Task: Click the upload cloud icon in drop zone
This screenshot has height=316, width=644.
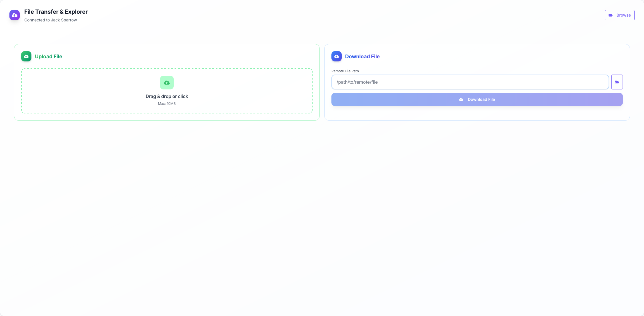Action: 167,83
